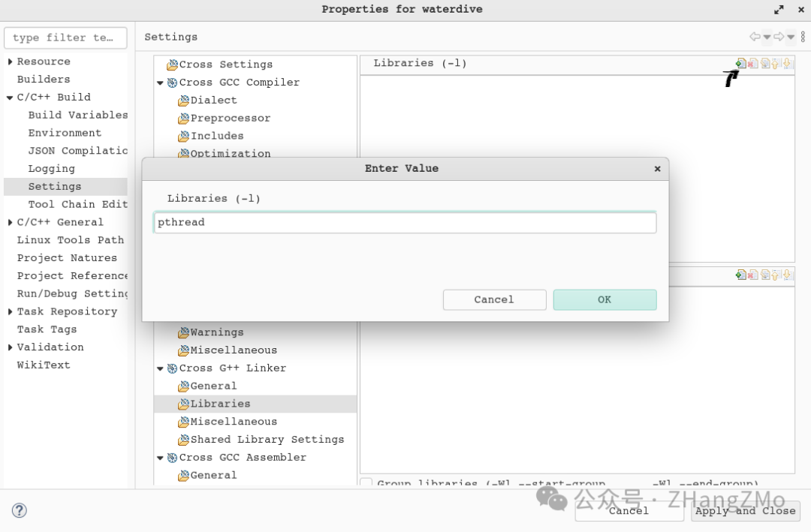
Task: Collapse the C/C++ Build tree node
Action: click(x=10, y=98)
